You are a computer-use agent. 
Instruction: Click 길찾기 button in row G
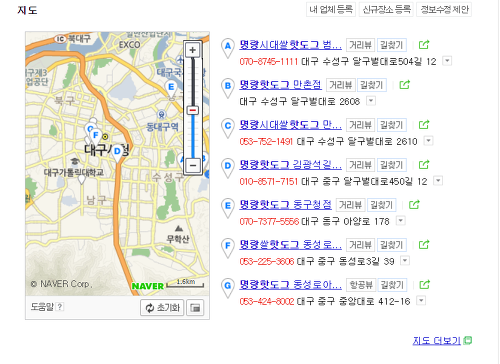click(x=392, y=285)
